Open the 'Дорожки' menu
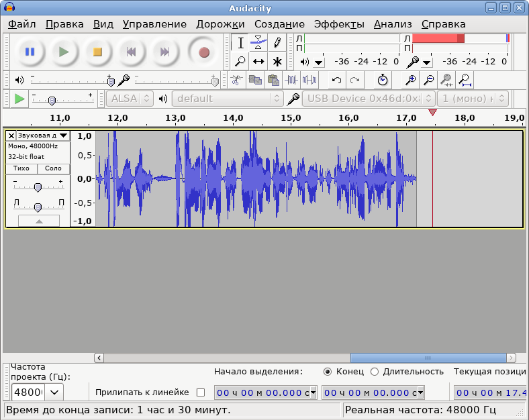This screenshot has width=529, height=420. point(220,24)
